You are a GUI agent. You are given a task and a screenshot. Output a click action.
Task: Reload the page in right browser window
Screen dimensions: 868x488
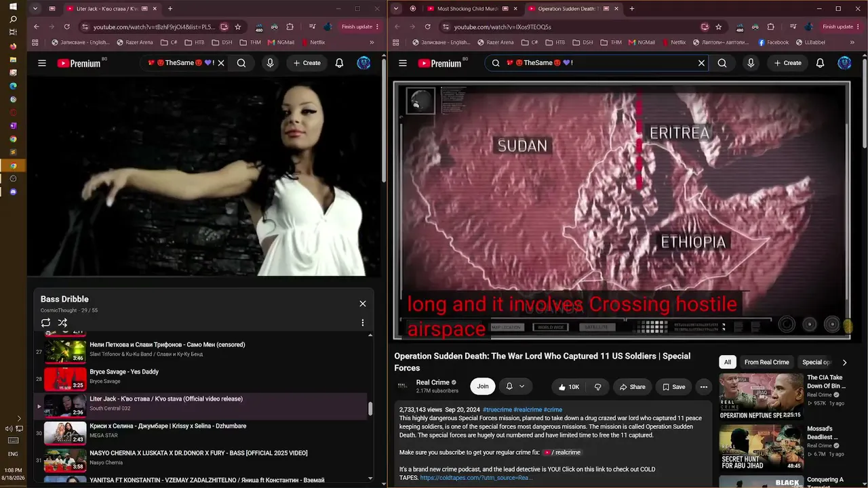click(x=427, y=27)
